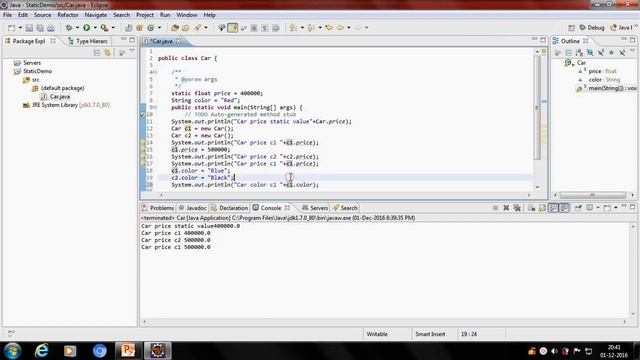Open the Navigate menu
Viewport: 640px width, 360px height.
96,15
